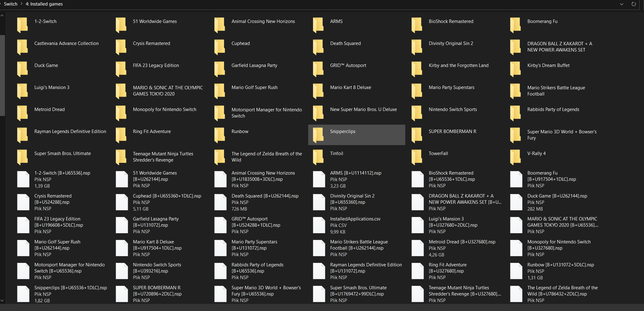Click the Rayman Legends Definitive Edition folder name
The width and height of the screenshot is (644, 311).
[x=70, y=131]
